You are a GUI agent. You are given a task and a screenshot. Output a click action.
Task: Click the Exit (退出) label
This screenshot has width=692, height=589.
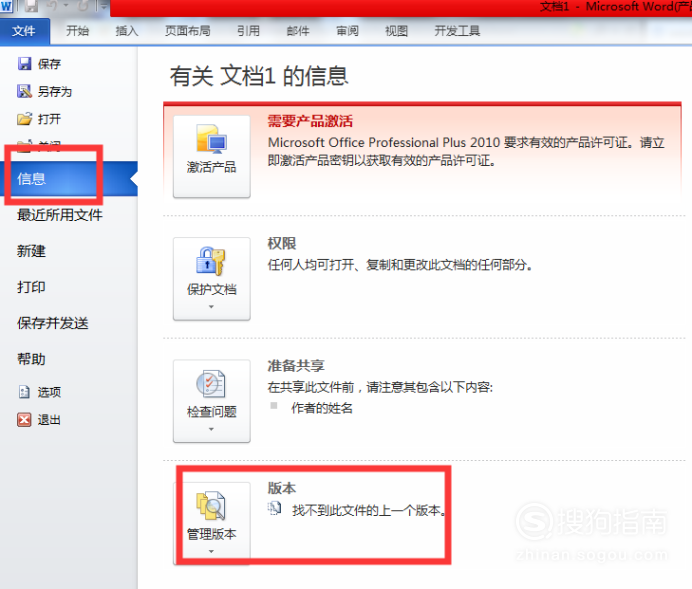click(x=49, y=420)
